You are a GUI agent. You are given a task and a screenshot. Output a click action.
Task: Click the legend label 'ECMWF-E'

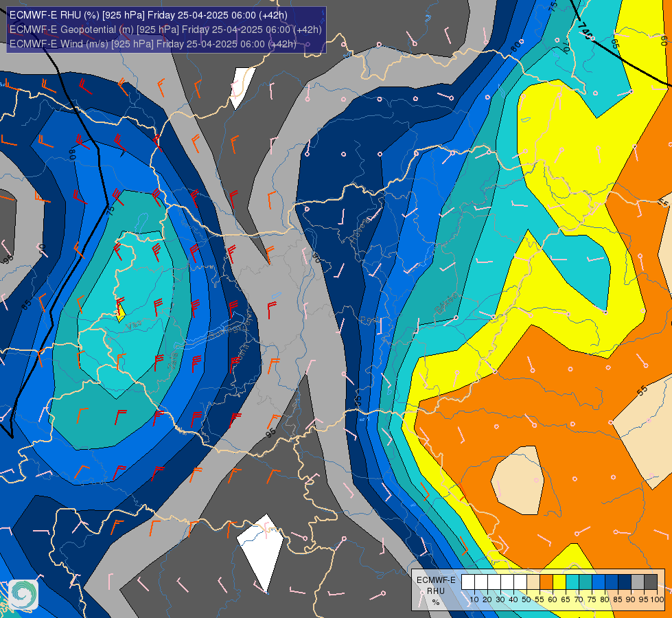tap(436, 580)
